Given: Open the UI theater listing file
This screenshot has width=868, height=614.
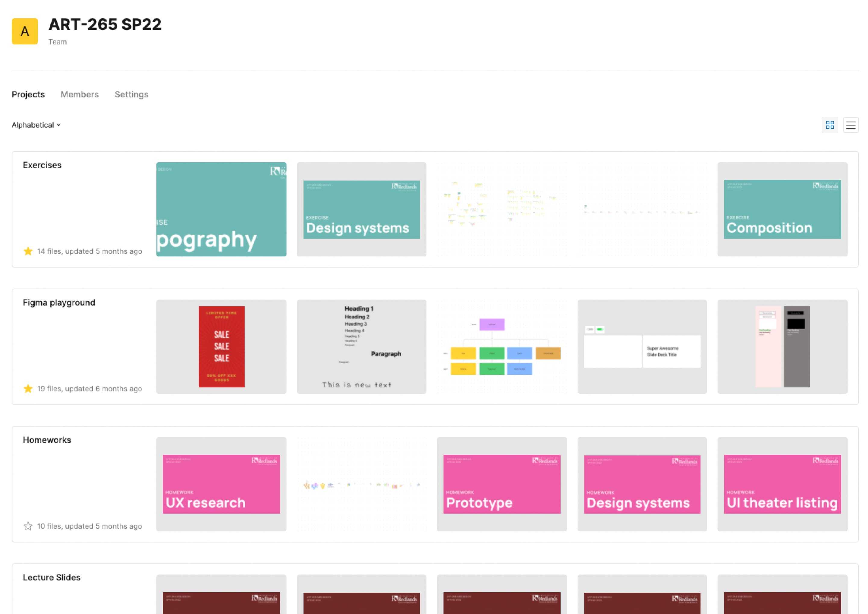Looking at the screenshot, I should (782, 484).
